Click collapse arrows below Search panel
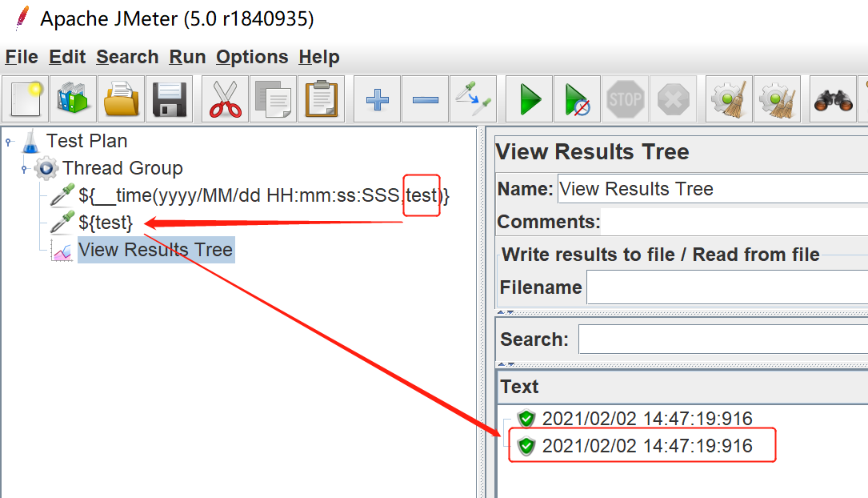 coord(506,364)
